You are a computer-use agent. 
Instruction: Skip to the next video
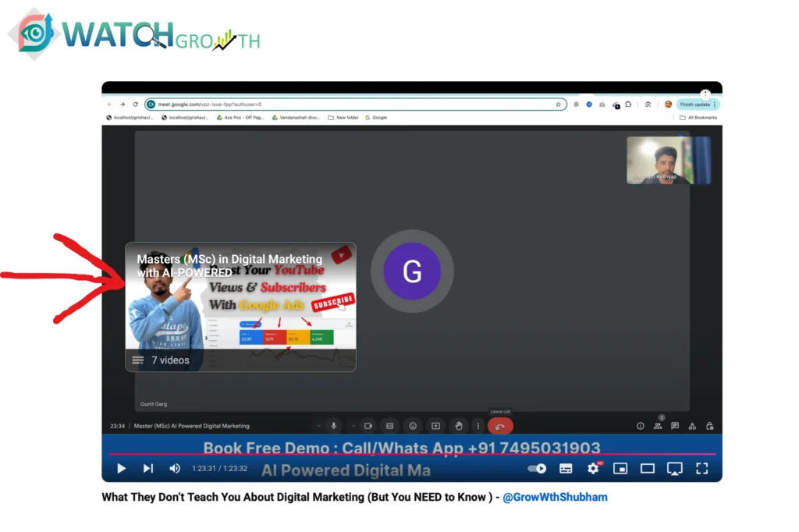(147, 468)
